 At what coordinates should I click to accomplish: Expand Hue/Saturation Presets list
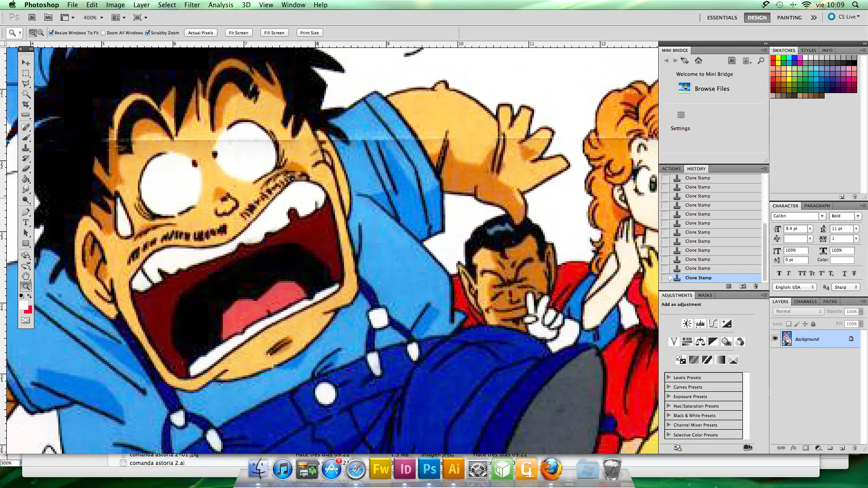(669, 406)
